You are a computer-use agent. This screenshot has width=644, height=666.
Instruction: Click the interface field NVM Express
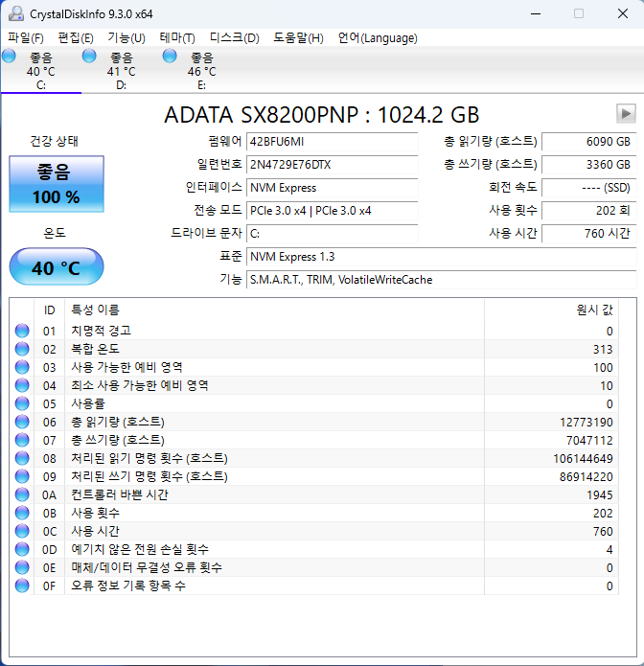333,188
